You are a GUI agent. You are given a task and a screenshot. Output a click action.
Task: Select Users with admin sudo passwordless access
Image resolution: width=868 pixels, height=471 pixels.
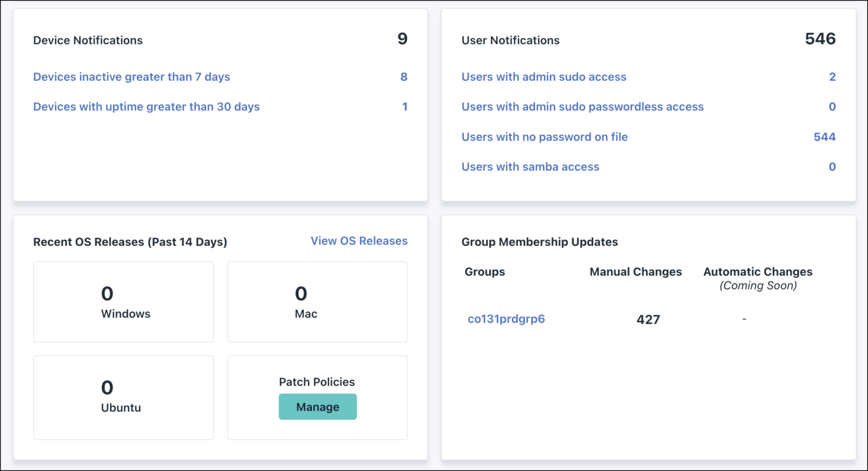(x=583, y=107)
